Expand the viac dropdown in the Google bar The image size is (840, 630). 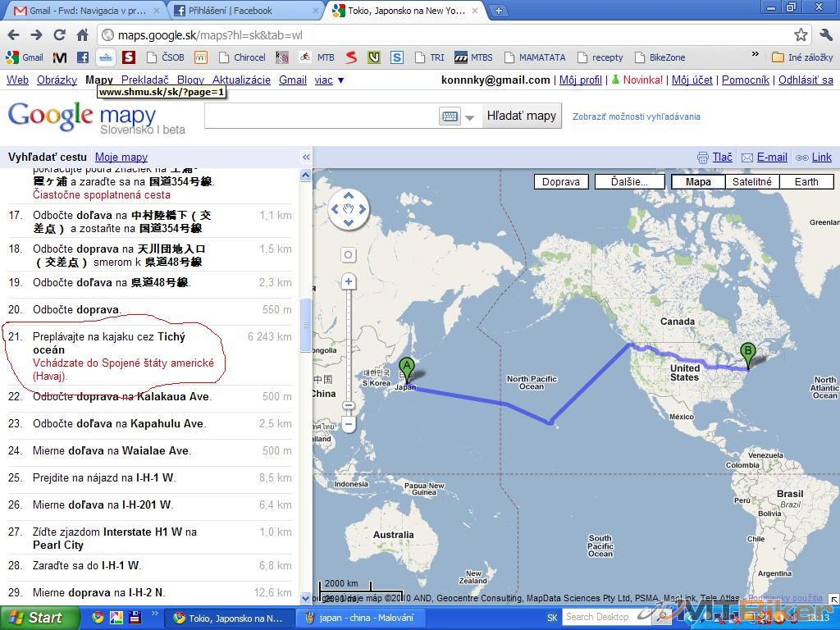329,80
